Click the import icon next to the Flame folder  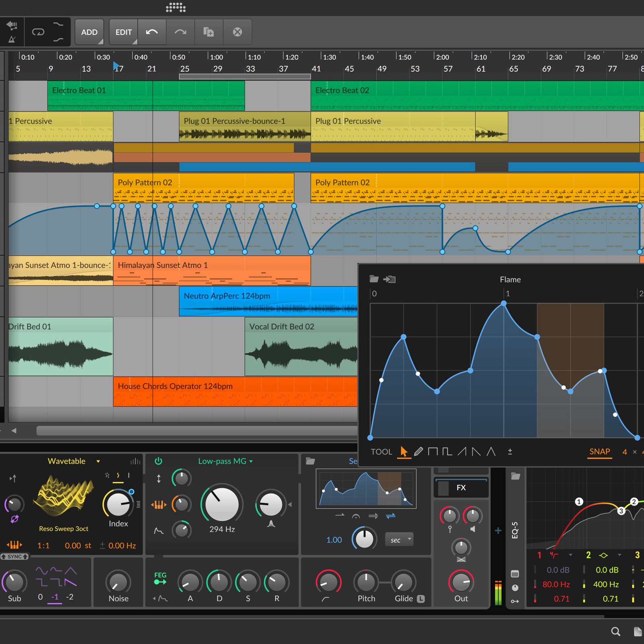[x=389, y=279]
